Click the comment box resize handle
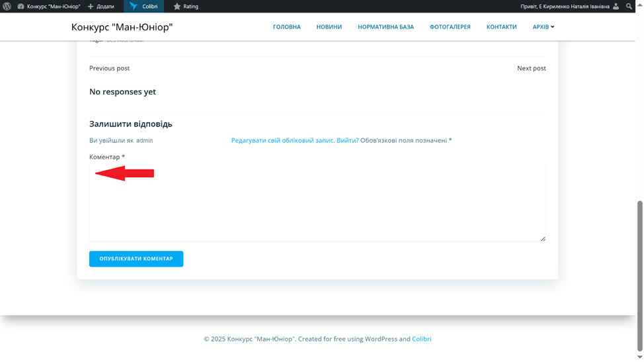The image size is (644, 362). pyautogui.click(x=543, y=238)
